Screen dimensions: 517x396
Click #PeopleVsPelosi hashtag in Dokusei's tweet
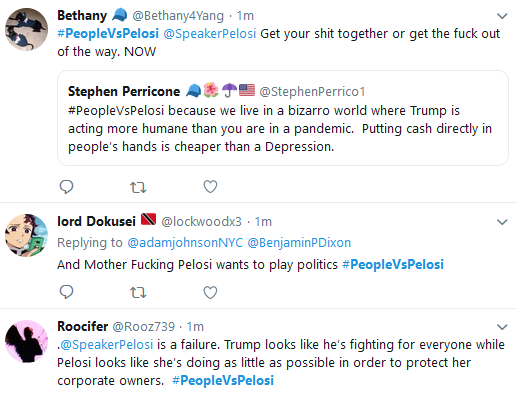coord(393,265)
